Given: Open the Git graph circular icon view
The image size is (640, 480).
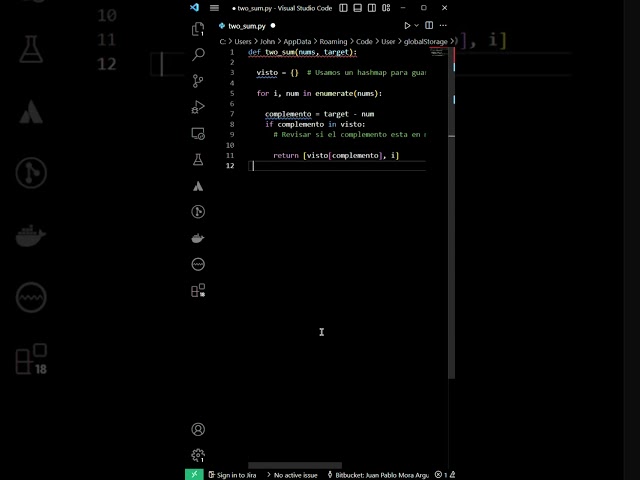Looking at the screenshot, I should (x=198, y=211).
